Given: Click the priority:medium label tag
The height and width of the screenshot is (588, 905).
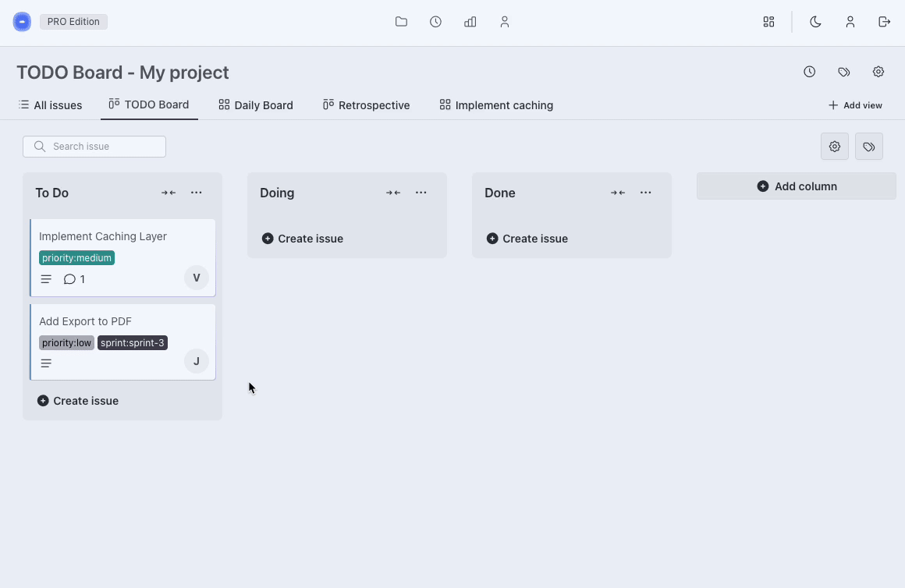Looking at the screenshot, I should click(x=76, y=258).
